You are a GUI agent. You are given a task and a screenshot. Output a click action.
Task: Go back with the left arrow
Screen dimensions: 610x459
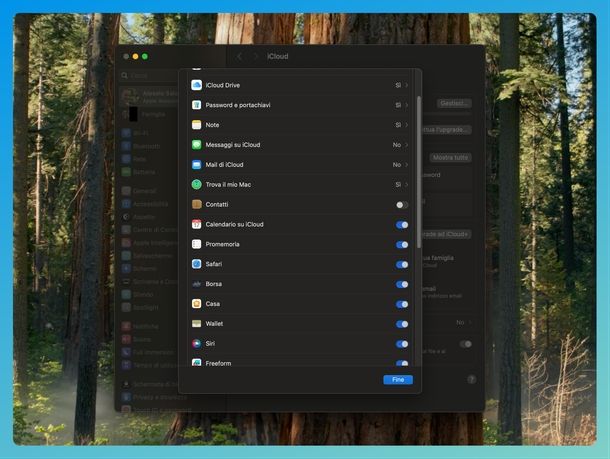(x=239, y=56)
